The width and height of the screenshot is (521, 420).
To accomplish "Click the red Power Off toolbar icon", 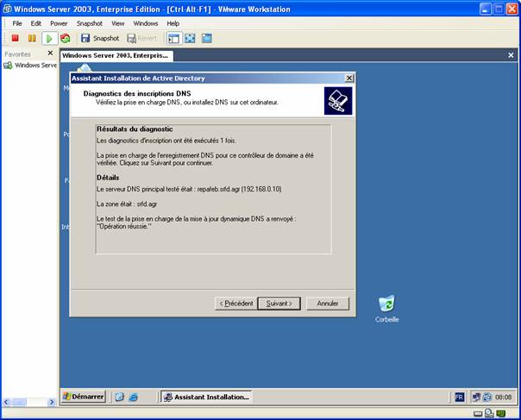I will click(x=15, y=38).
